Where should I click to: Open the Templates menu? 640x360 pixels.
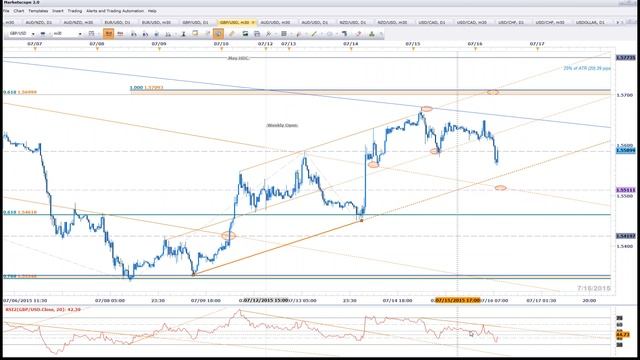pos(38,11)
